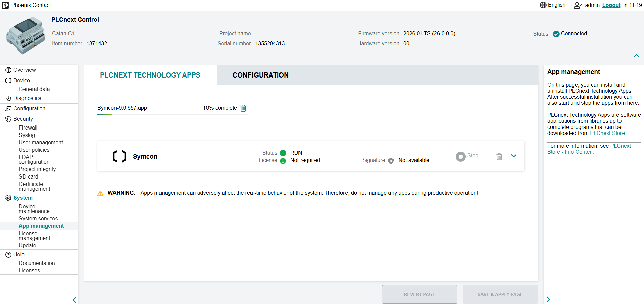The height and width of the screenshot is (304, 644).
Task: Select the PLCnext Technology Apps tab
Action: click(150, 75)
